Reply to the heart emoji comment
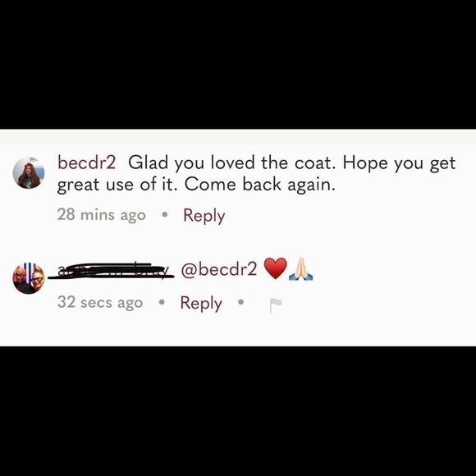476x476 pixels. click(201, 303)
